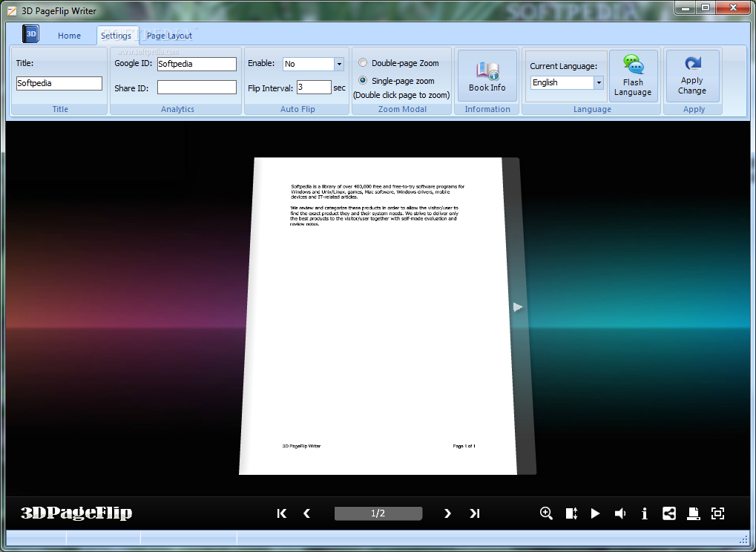Apply Change to the flipbook

[x=692, y=76]
